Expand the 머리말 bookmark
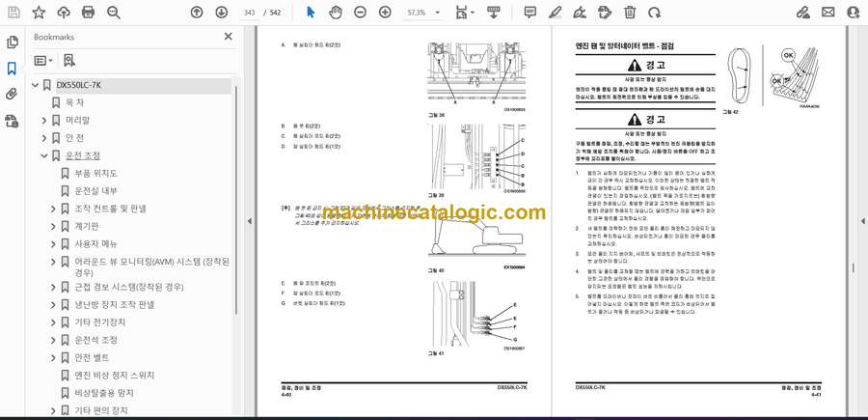 [44, 121]
